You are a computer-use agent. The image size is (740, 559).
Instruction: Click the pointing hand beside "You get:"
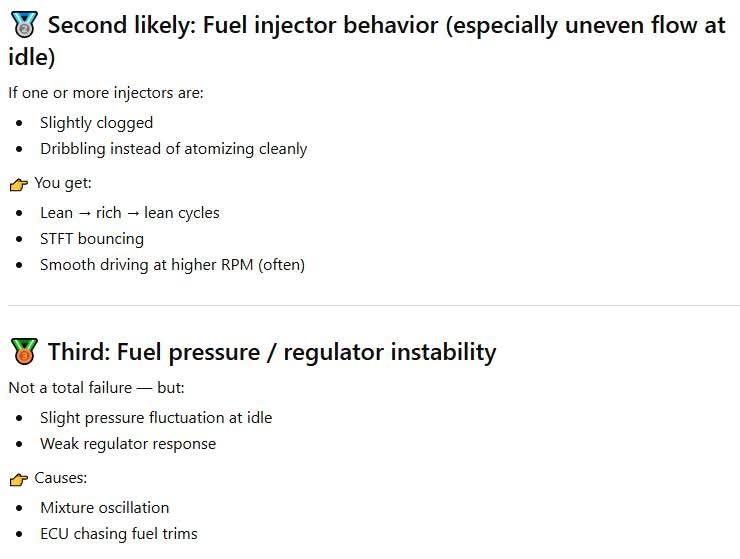[18, 184]
